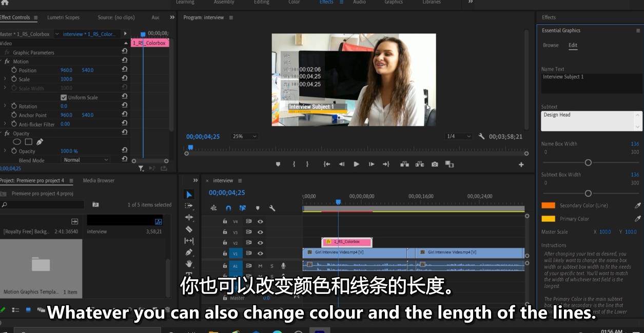Hide the V2 track eye toggle
This screenshot has width=644, height=333.
tap(260, 243)
